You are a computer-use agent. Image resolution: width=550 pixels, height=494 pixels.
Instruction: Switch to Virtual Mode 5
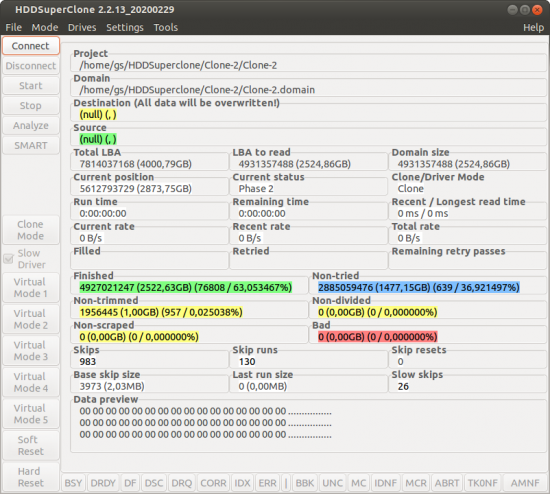tap(31, 414)
